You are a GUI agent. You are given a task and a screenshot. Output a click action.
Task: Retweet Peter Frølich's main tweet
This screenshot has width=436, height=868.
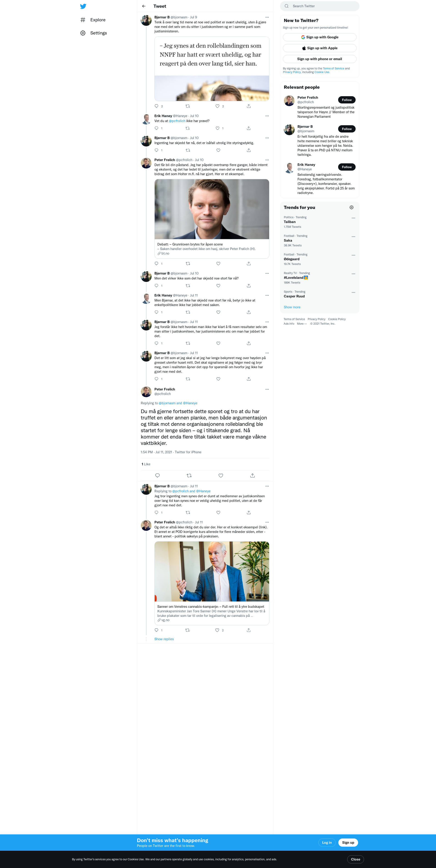tap(189, 476)
